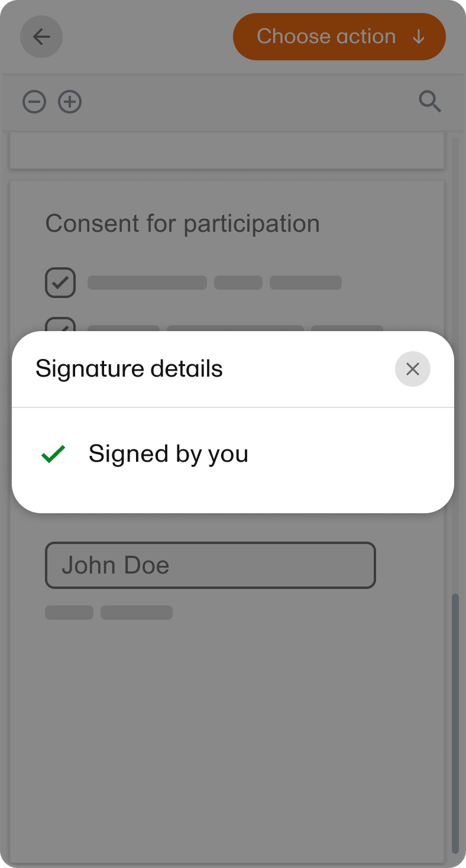The image size is (466, 868).
Task: Open search with the magnifier icon
Action: point(430,102)
